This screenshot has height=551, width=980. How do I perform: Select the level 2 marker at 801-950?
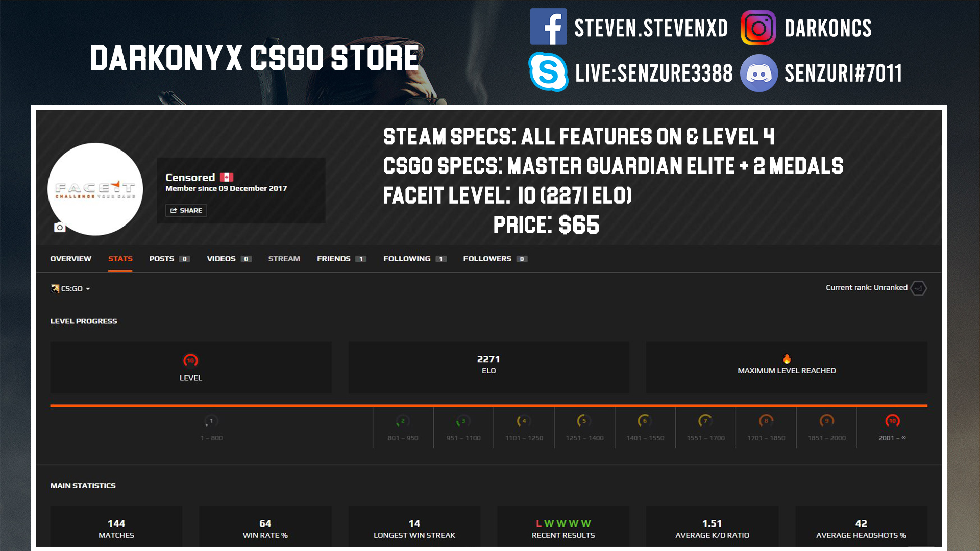(403, 421)
